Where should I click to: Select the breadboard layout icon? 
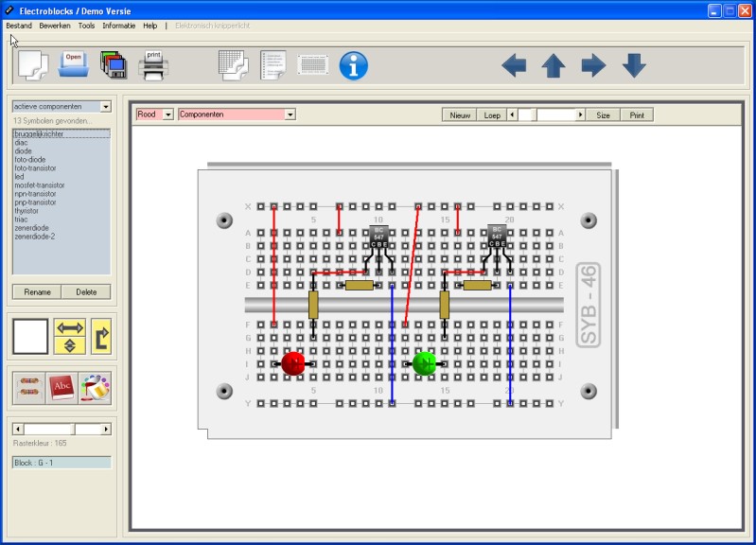[313, 65]
